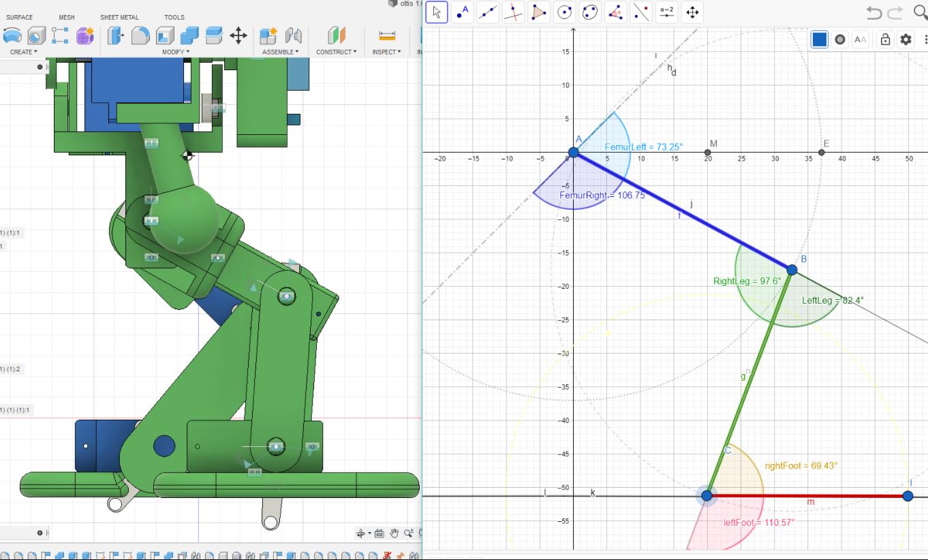Toggle the label style AA button
928x560 pixels.
[x=861, y=40]
